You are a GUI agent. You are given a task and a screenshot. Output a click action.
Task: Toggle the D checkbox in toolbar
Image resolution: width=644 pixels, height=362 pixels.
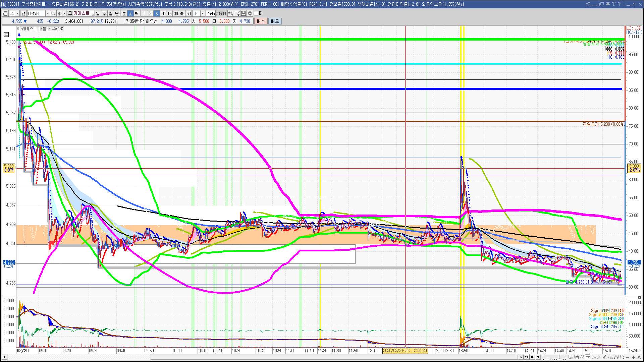[256, 13]
